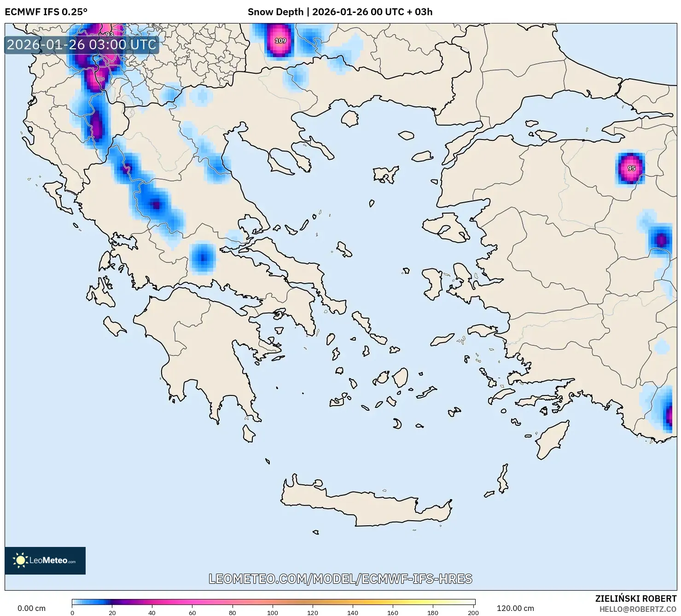Click the snow depth maximum labeled 93
Screen dimensions: 681x616
point(110,35)
